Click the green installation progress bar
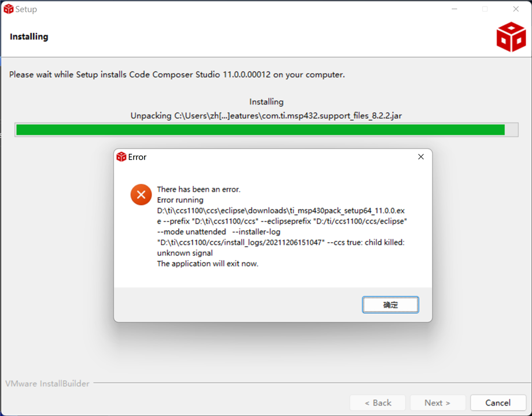Screen dimensions: 532x416 click(267, 130)
